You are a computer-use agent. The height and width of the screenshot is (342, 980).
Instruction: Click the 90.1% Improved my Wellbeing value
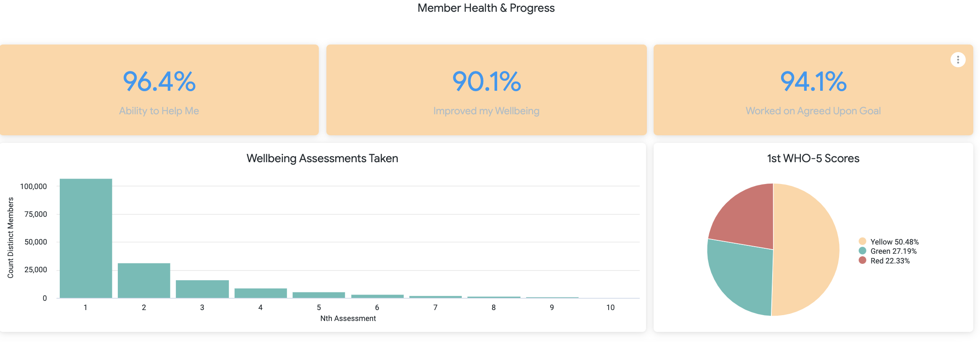(x=486, y=82)
